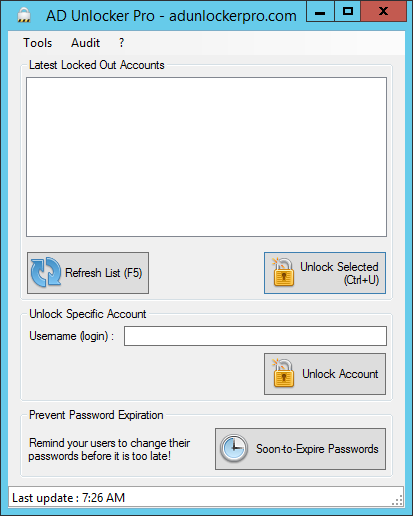The width and height of the screenshot is (413, 516).
Task: Focus the Username (login) text field
Action: coord(255,336)
